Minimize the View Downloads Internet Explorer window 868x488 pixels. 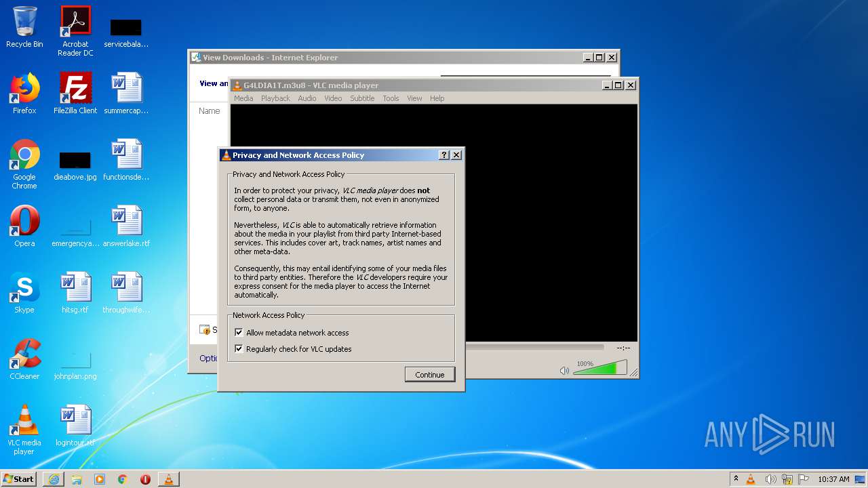588,58
